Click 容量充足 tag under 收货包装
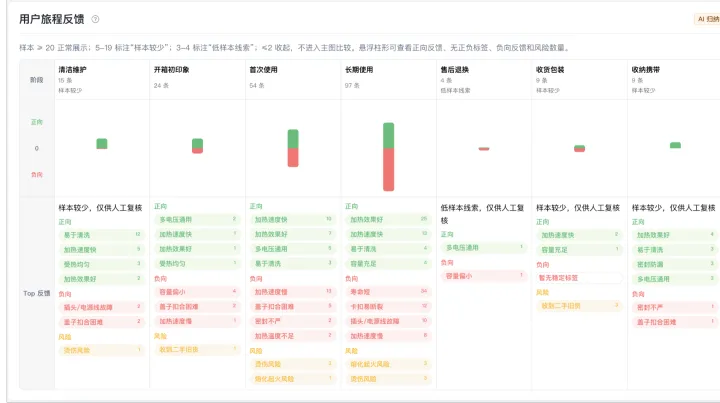720x403 pixels. tap(579, 250)
